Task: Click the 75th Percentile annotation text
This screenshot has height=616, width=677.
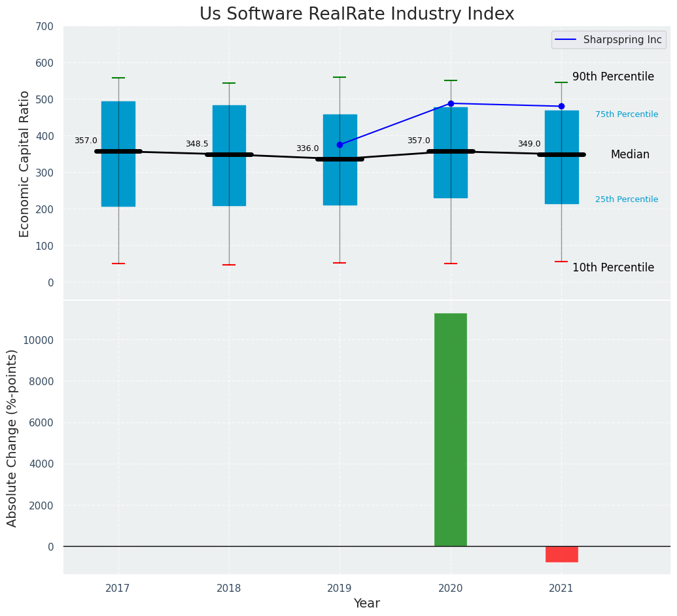Action: click(627, 114)
